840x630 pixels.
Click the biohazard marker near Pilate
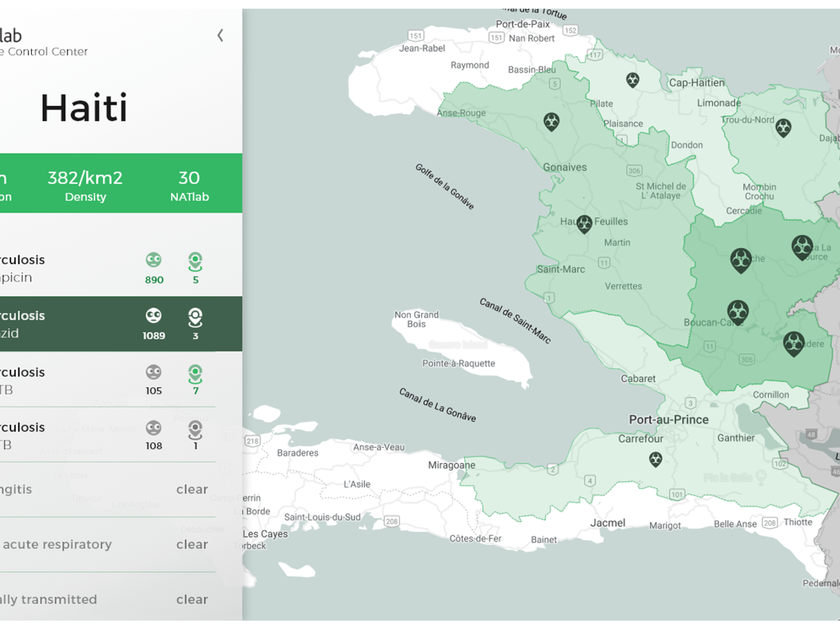click(633, 80)
